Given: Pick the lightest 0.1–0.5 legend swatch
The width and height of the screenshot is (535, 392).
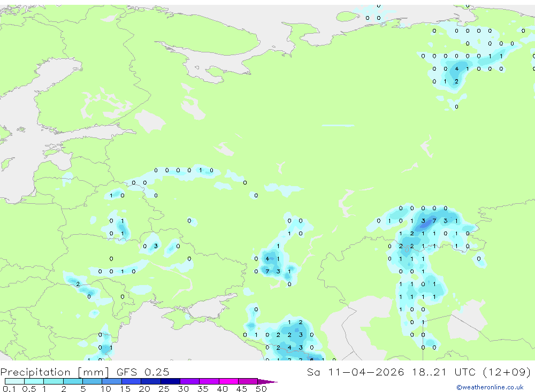Looking at the screenshot, I should pyautogui.click(x=14, y=381).
